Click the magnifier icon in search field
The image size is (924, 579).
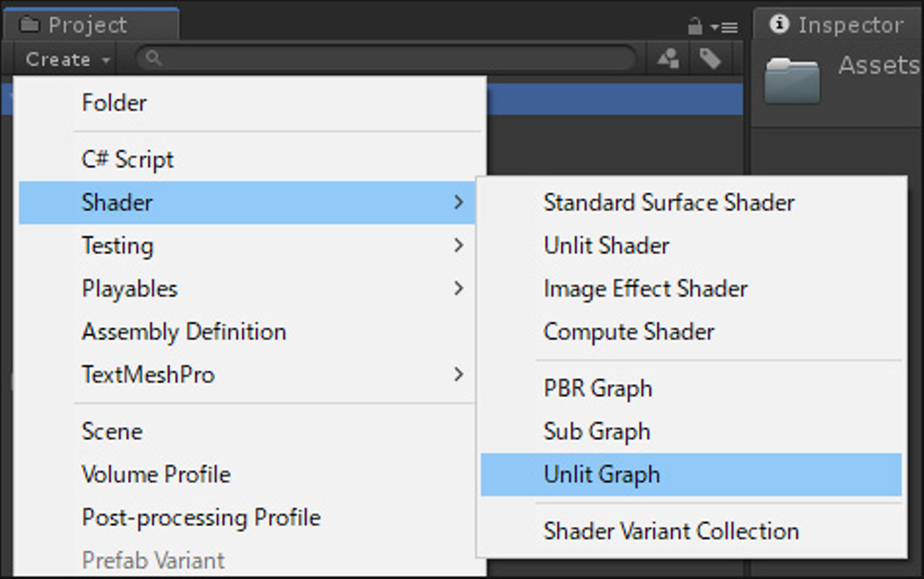coord(153,58)
